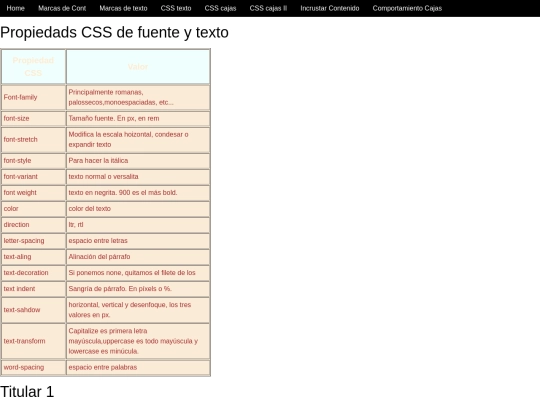The height and width of the screenshot is (405, 540).
Task: Click the text-decoration cell
Action: pos(33,273)
